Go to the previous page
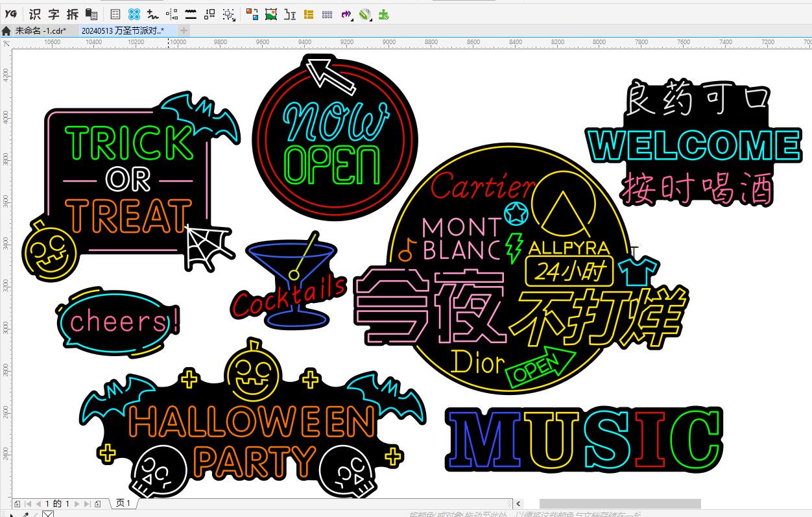Screen dimensions: 812x517 click(x=38, y=503)
